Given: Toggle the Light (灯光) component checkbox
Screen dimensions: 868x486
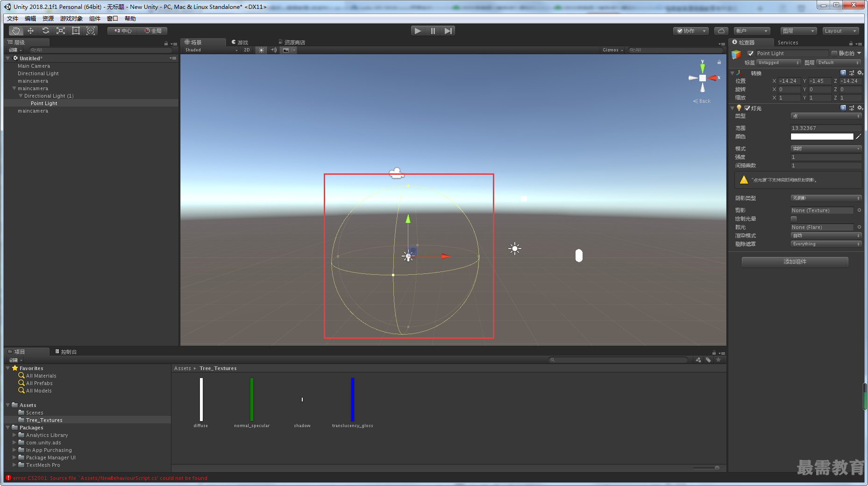Looking at the screenshot, I should point(747,108).
